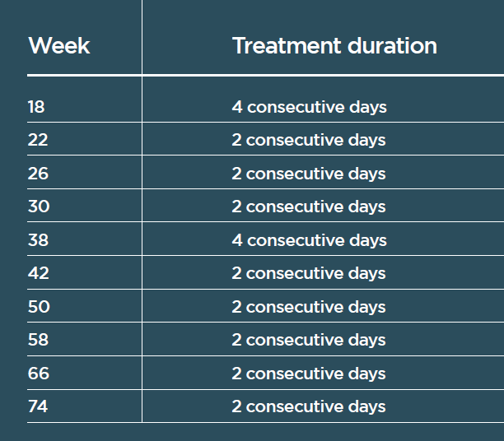The image size is (504, 441).
Task: Click week 38's 4 consecutive days text
Action: click(x=309, y=240)
